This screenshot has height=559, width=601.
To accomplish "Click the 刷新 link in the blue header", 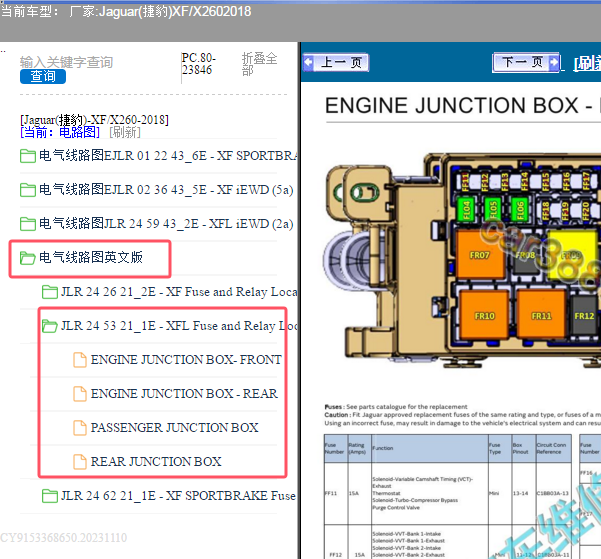I will tap(587, 64).
